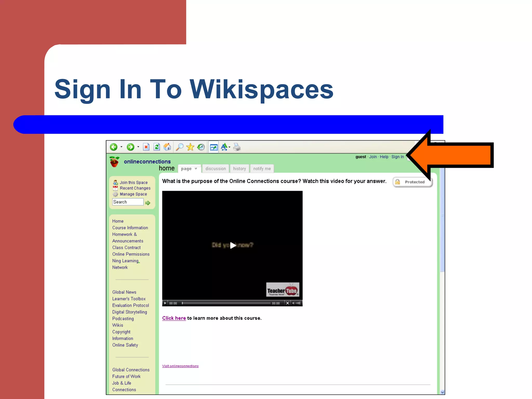Open the Course Information sidebar link

(130, 228)
